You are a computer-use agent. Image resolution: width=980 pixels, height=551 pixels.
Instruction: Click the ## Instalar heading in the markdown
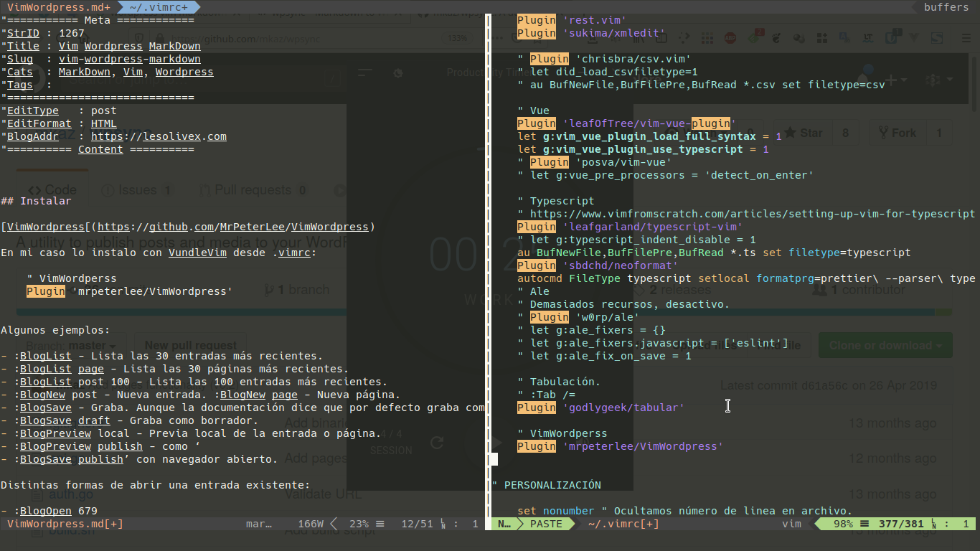pos(36,201)
